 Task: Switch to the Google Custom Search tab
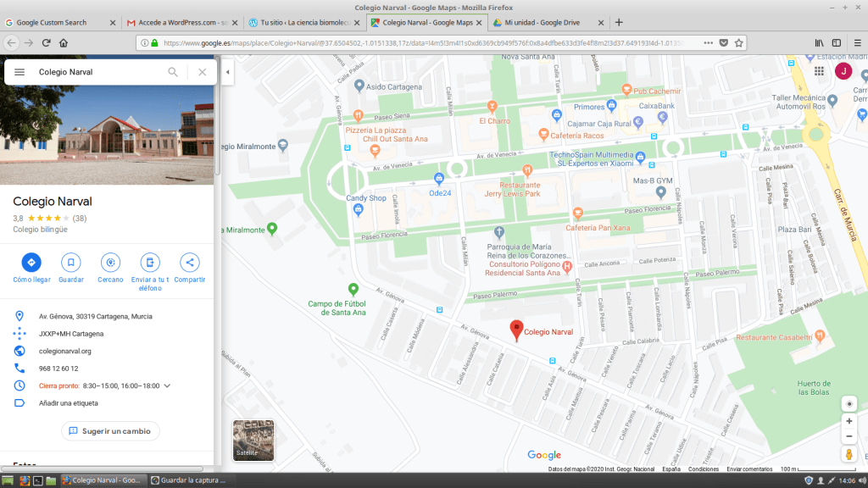(x=58, y=22)
